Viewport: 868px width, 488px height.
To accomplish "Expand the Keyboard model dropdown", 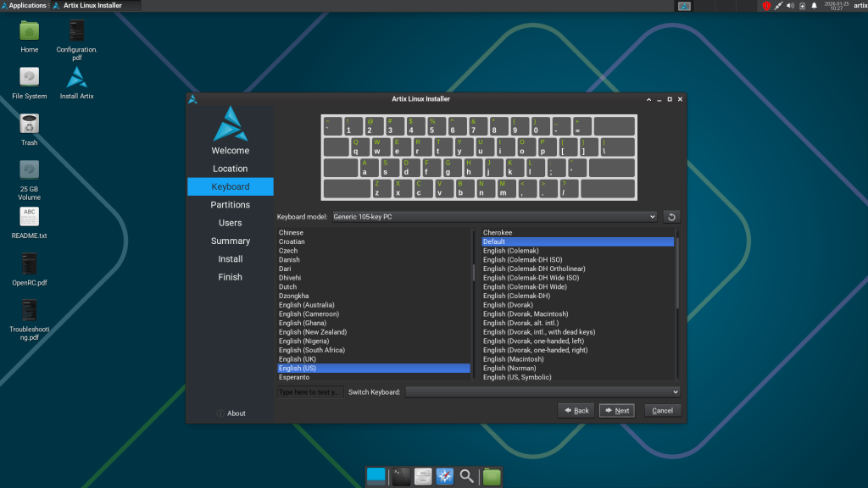I will pos(495,217).
